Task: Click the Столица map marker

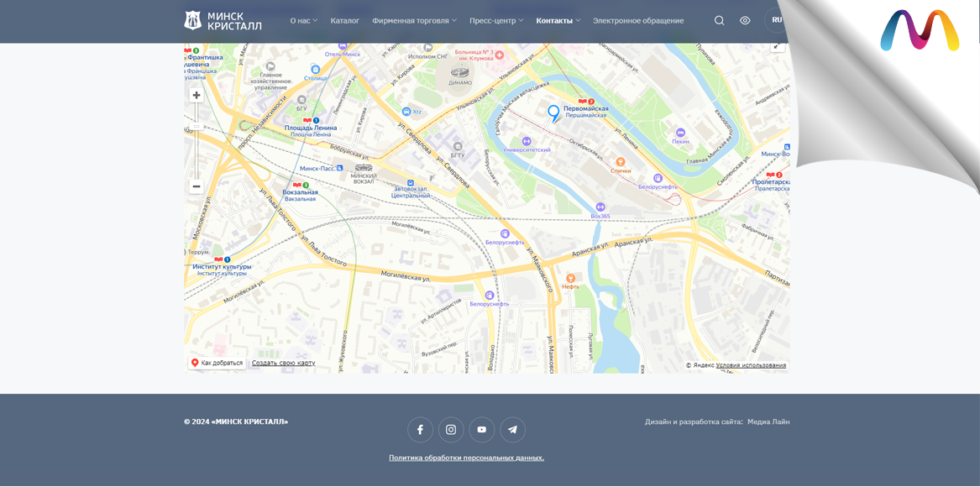Action: [314, 70]
